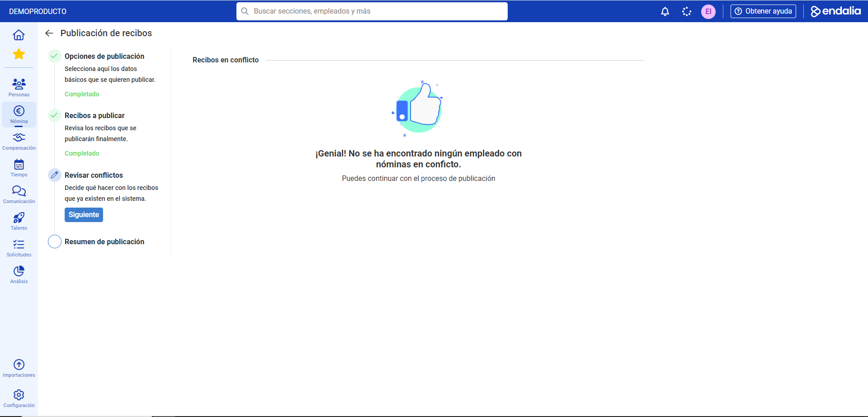
Task: Open the Análisis chart section
Action: (x=19, y=275)
